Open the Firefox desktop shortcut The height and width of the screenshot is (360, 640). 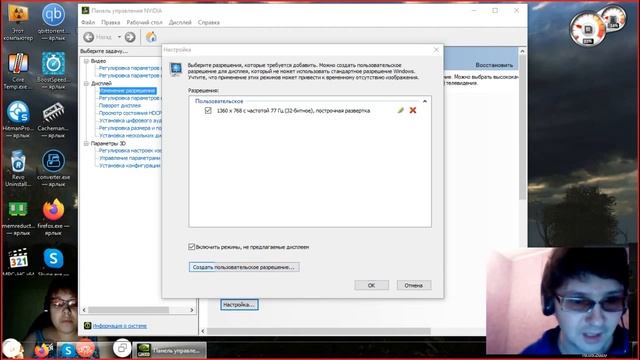[x=53, y=217]
